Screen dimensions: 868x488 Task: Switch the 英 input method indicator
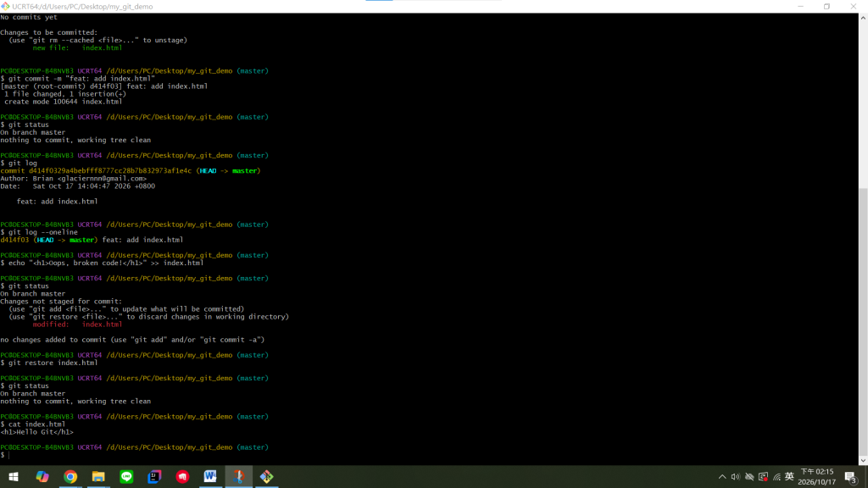point(789,477)
